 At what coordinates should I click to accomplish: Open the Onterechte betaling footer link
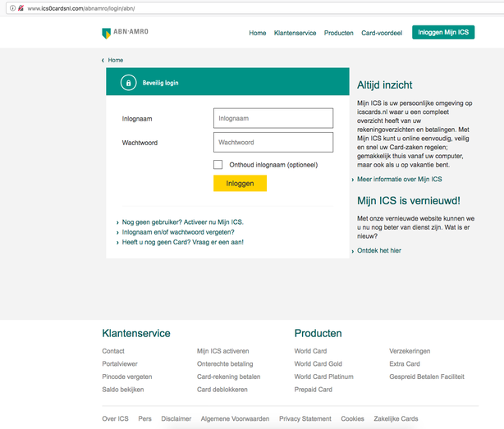225,364
